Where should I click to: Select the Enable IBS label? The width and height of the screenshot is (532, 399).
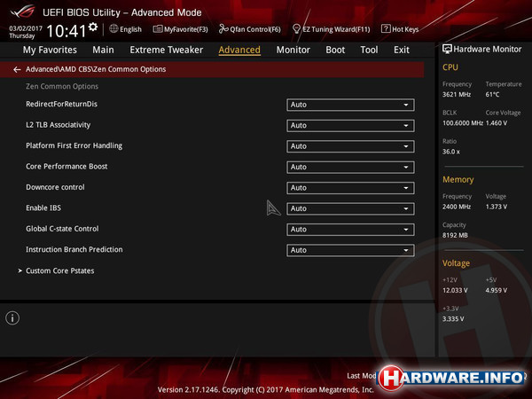click(x=43, y=207)
